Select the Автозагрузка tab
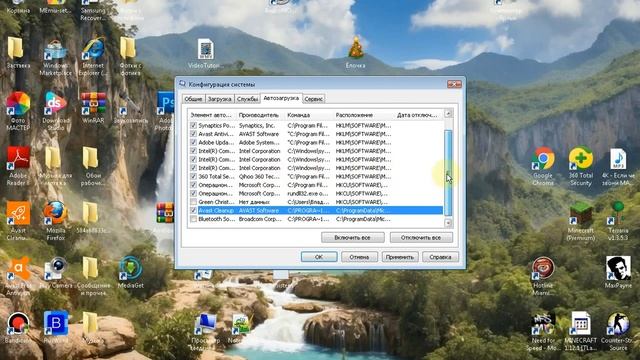640x360 pixels. [x=281, y=98]
